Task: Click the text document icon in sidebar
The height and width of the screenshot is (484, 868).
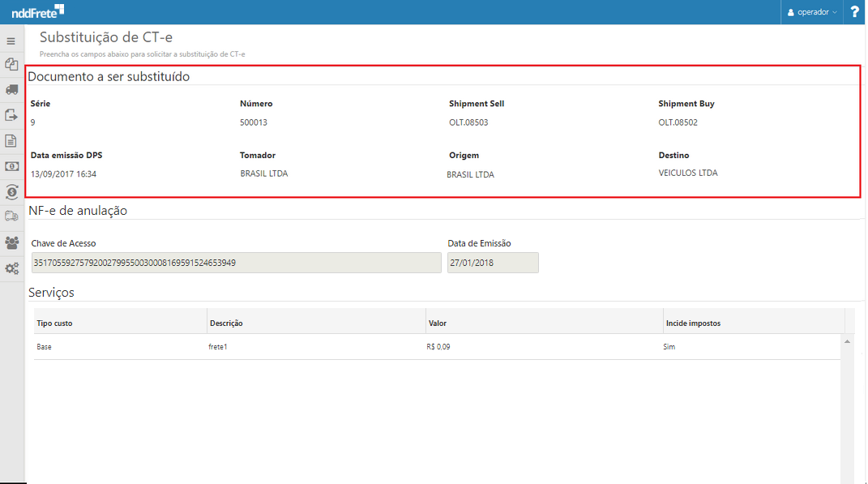Action: [11, 140]
